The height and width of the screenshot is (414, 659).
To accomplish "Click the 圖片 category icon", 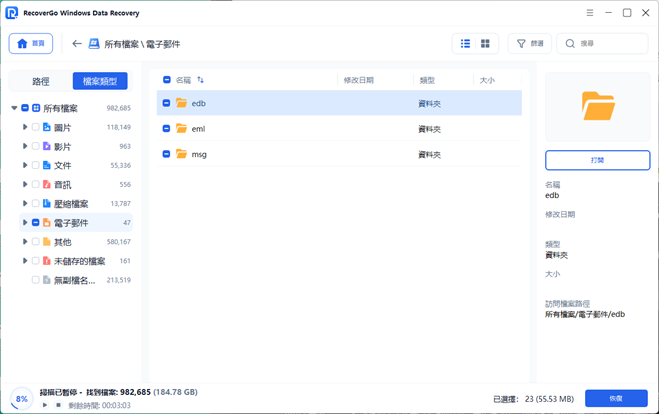I will pyautogui.click(x=47, y=127).
